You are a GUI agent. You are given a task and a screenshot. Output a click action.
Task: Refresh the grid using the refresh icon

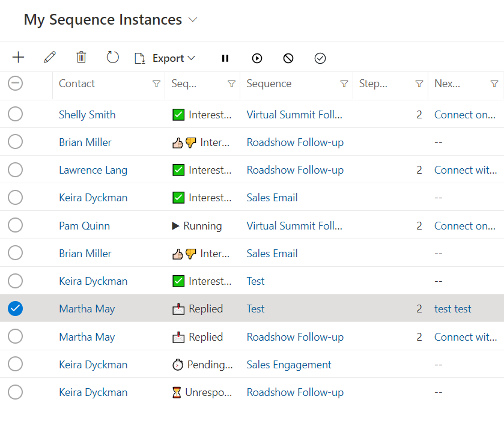pyautogui.click(x=112, y=57)
